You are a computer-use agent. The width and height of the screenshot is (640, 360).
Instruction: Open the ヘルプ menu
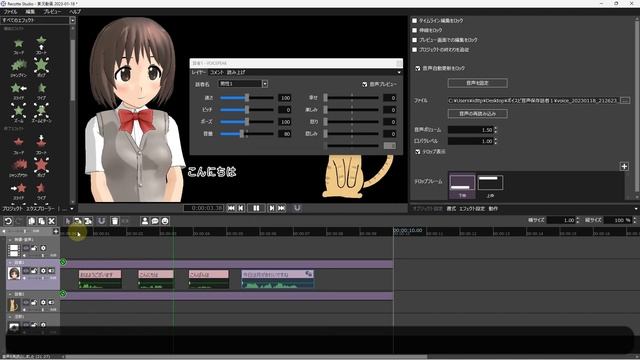75,12
